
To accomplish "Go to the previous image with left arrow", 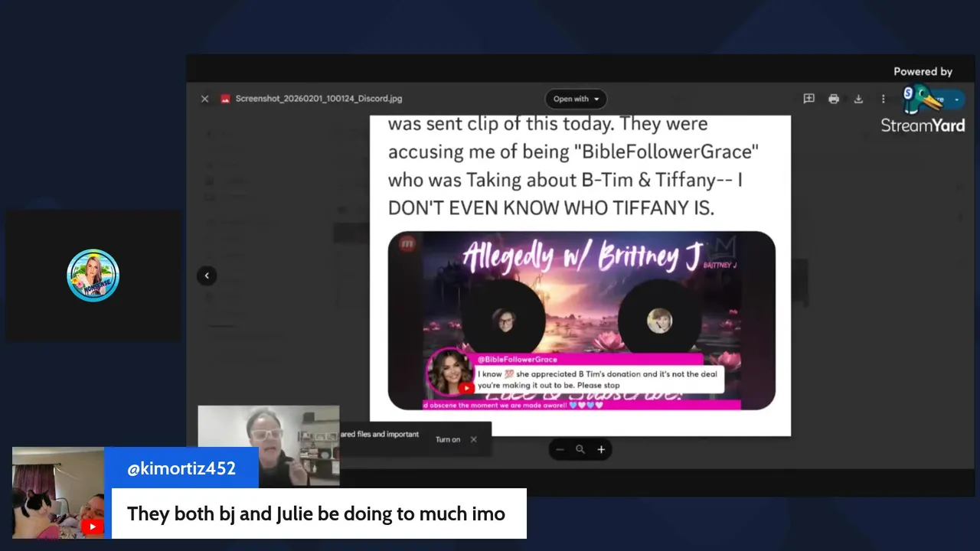I will (207, 275).
